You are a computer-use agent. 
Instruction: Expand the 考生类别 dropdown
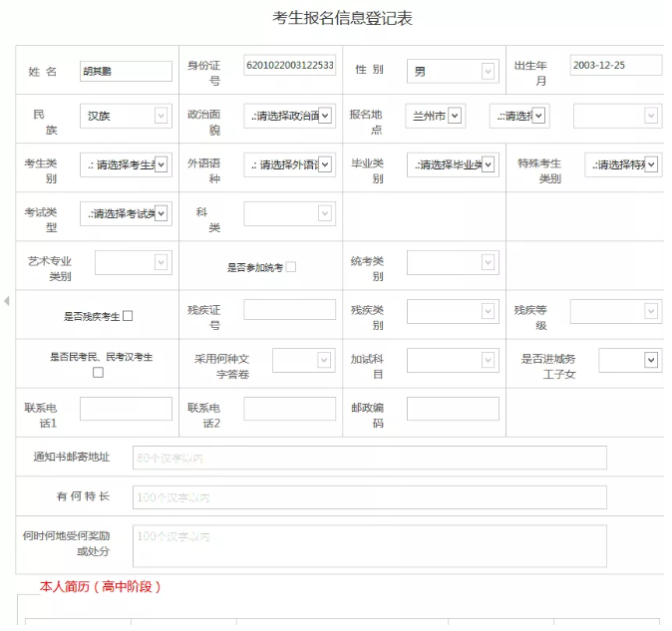pos(125,164)
